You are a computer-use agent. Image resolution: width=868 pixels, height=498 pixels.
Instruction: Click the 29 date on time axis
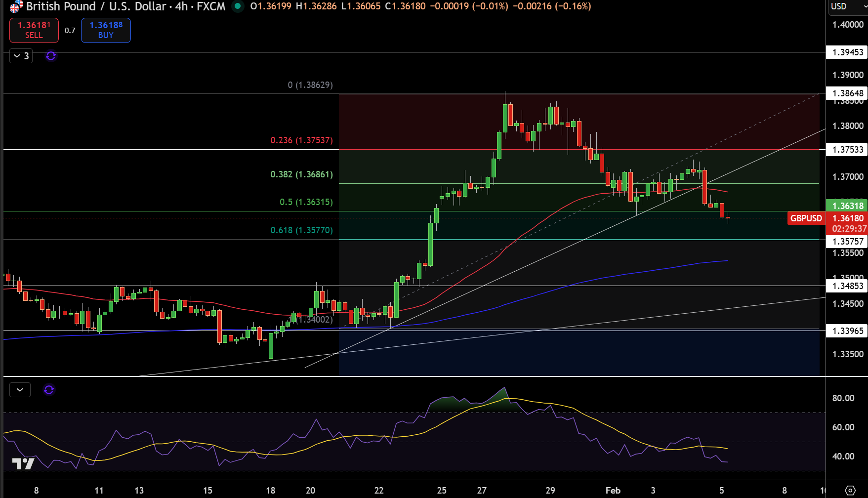click(x=550, y=491)
